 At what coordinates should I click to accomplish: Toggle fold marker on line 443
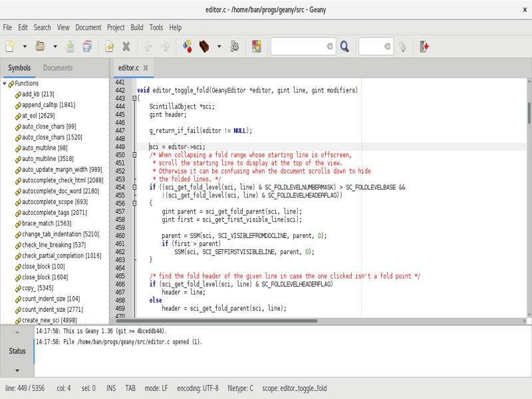coord(135,98)
